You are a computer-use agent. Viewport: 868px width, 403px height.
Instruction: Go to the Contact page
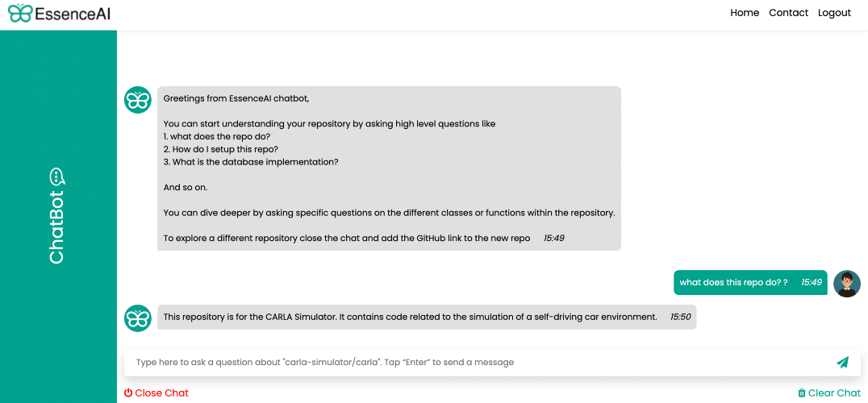coord(788,13)
